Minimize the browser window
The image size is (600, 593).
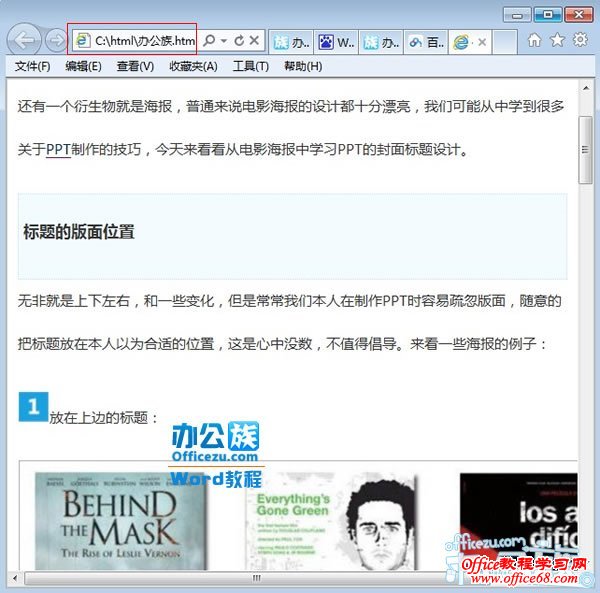click(x=517, y=15)
